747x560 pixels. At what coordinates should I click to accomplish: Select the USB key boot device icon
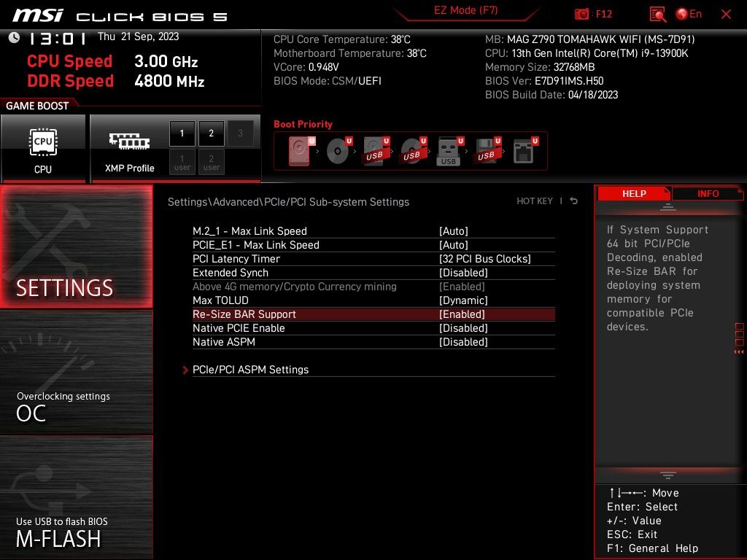(x=450, y=151)
